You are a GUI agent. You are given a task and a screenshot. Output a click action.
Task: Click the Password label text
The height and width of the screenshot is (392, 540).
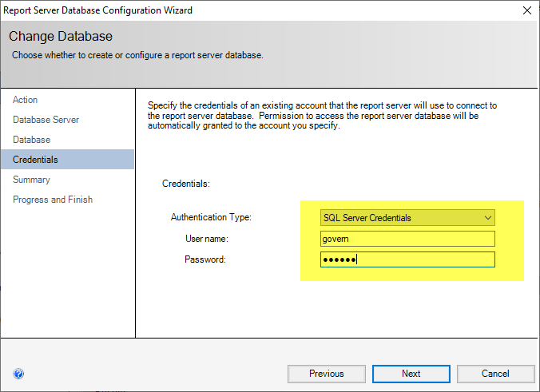click(x=204, y=259)
